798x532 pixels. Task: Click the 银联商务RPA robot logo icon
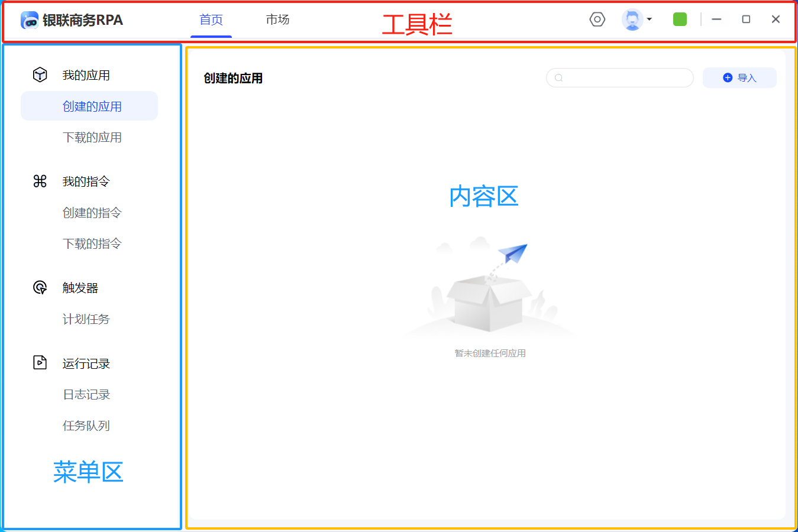pyautogui.click(x=30, y=20)
